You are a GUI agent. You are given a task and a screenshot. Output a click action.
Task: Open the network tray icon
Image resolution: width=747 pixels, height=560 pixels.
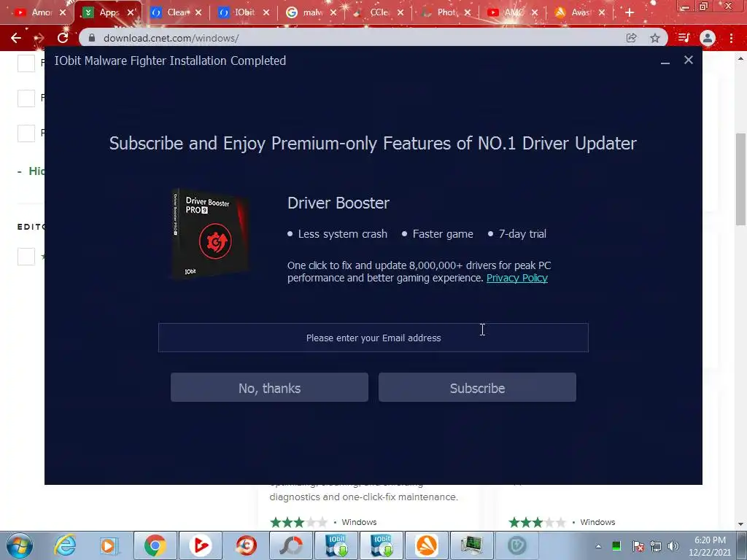656,546
